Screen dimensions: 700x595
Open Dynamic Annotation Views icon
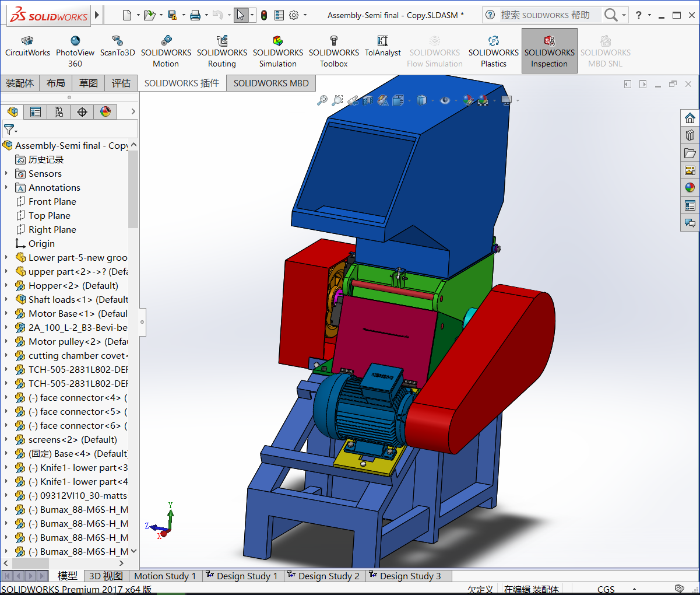coord(383,100)
